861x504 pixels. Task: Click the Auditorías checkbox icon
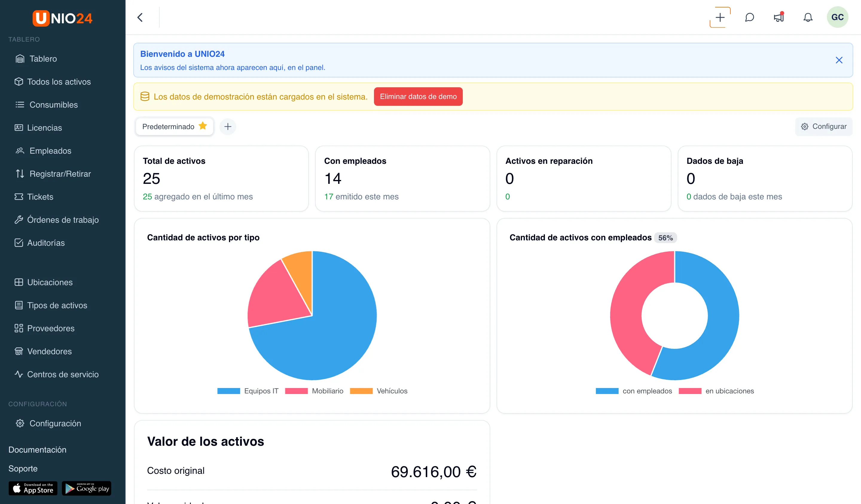tap(19, 243)
